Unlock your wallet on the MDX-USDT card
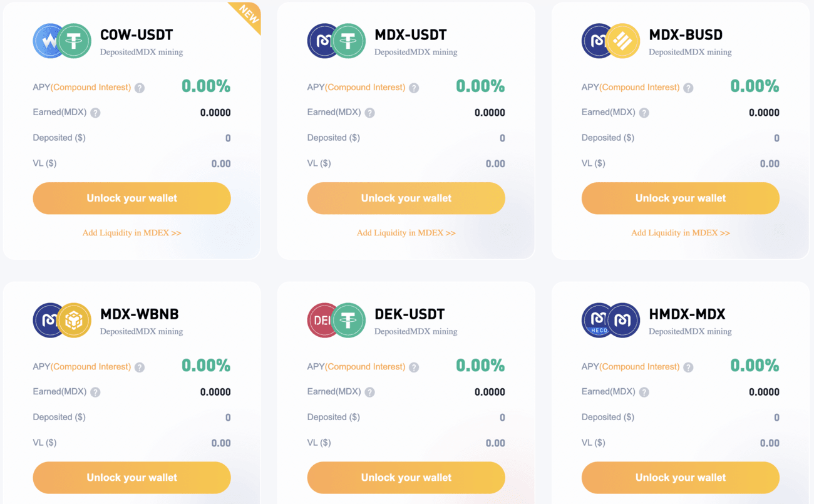Screen dimensions: 814x504 click(x=406, y=198)
